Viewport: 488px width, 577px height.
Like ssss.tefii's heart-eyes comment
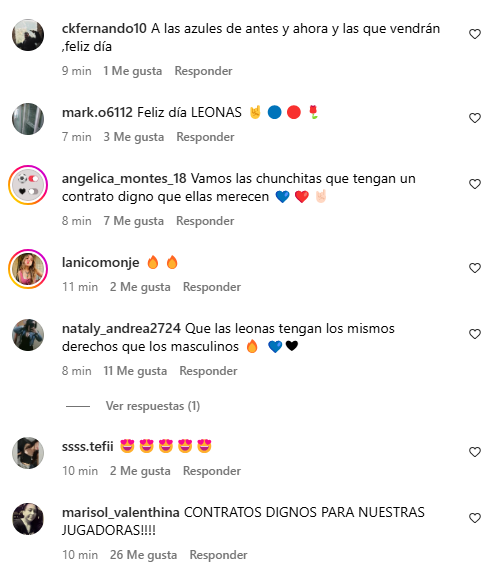click(475, 452)
